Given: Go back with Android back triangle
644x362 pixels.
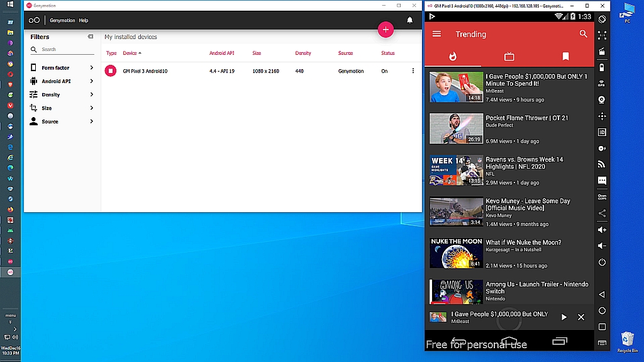Looking at the screenshot, I should 602,295.
